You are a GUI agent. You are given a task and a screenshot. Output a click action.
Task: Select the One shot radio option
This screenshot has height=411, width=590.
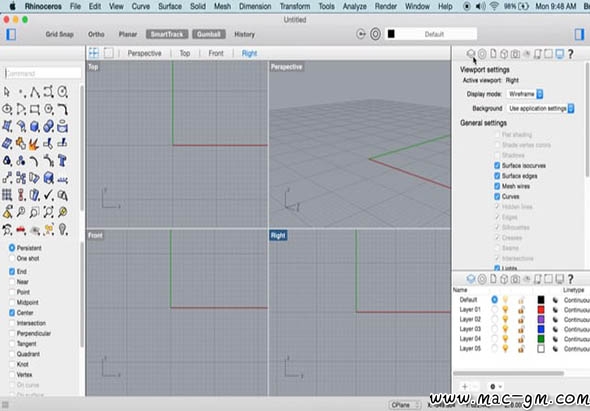click(12, 259)
